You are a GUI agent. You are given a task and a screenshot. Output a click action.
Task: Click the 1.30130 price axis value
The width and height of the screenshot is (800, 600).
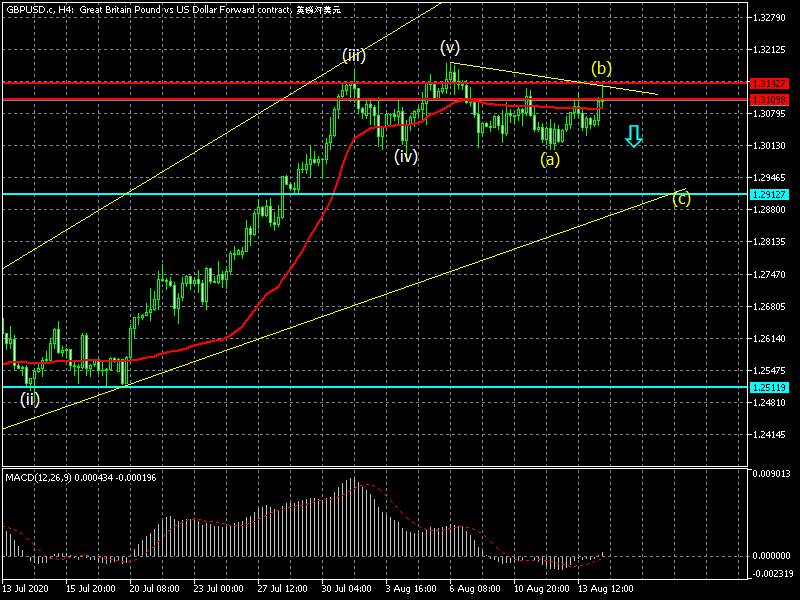(x=769, y=146)
